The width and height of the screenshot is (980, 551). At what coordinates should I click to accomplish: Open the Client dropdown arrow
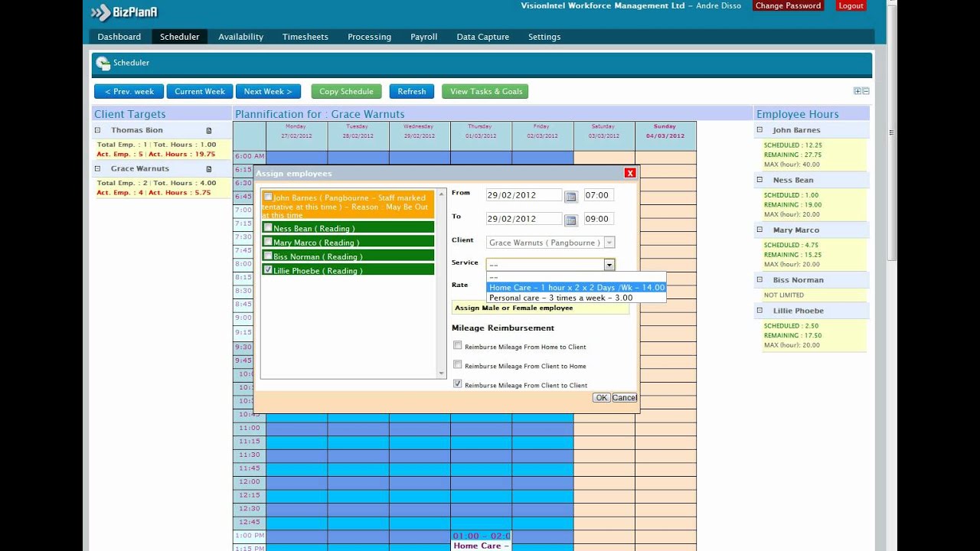[x=609, y=243]
